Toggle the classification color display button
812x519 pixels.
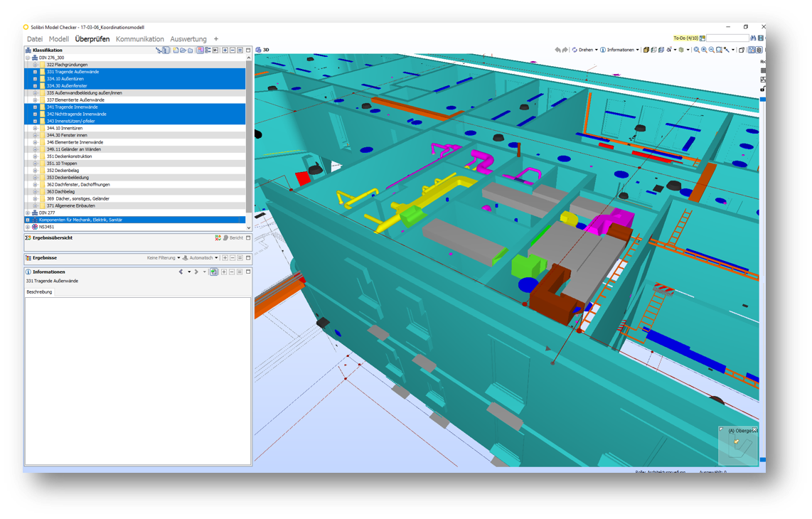[x=200, y=50]
